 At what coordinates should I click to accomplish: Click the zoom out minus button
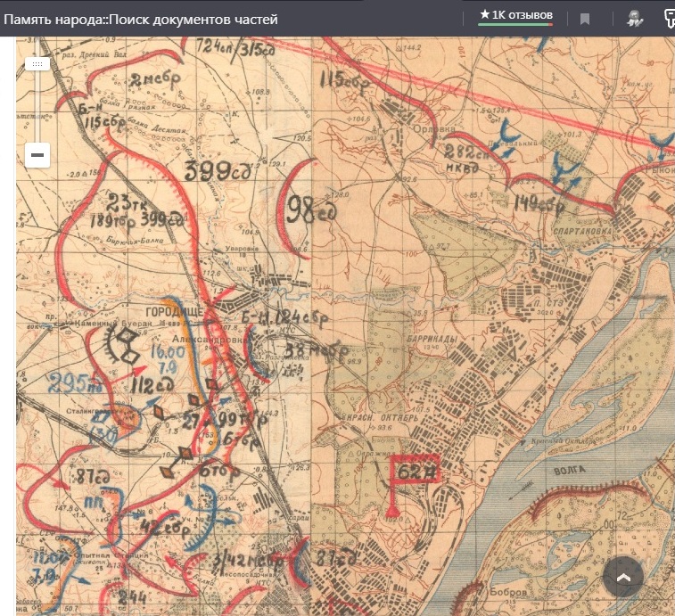(37, 155)
